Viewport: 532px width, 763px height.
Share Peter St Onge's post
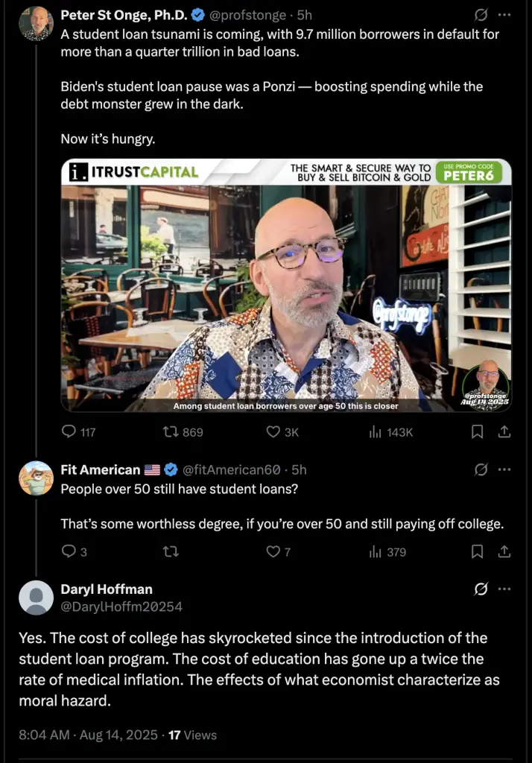pos(504,431)
